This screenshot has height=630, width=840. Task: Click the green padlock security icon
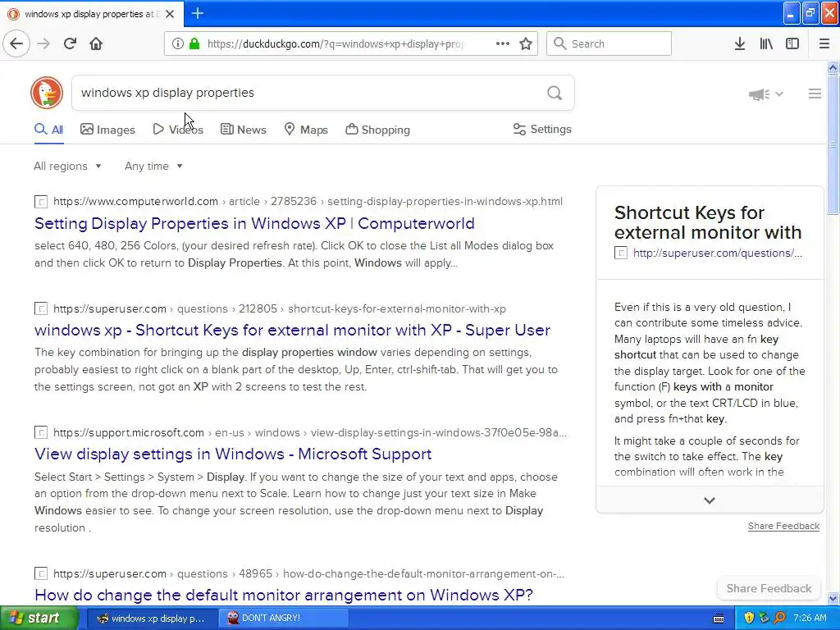point(194,43)
